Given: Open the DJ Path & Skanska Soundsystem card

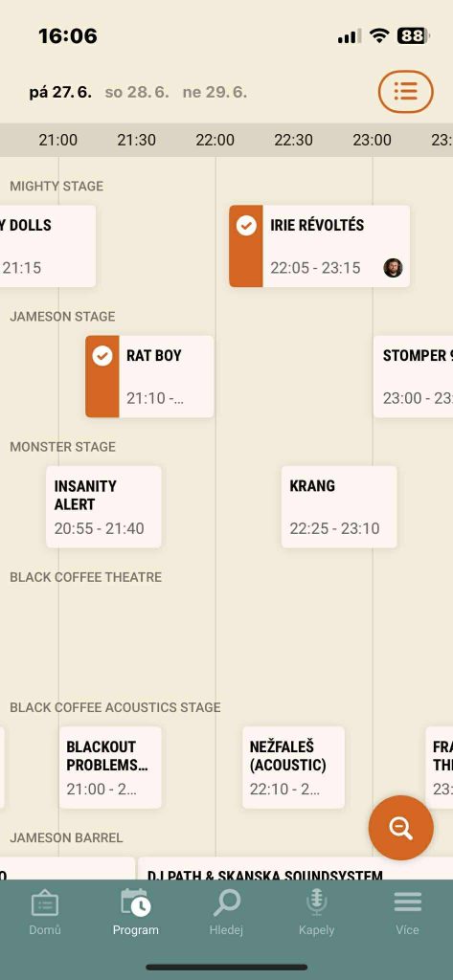Looking at the screenshot, I should tap(295, 869).
